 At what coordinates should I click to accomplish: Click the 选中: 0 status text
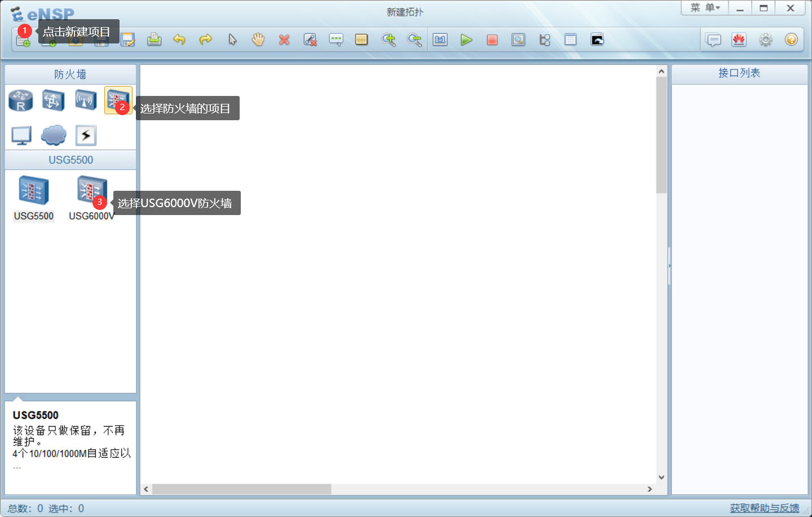coord(66,509)
